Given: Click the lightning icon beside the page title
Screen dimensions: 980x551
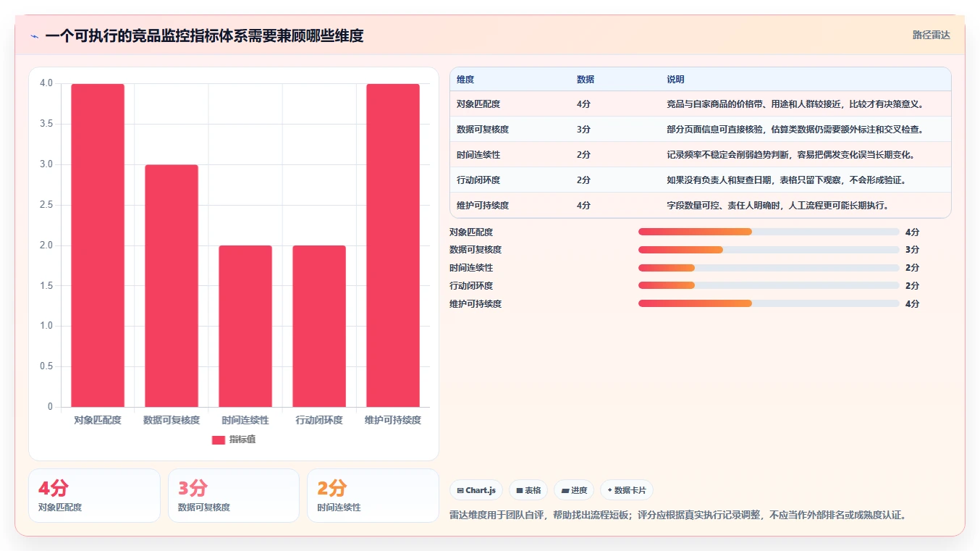Looking at the screenshot, I should [x=34, y=36].
